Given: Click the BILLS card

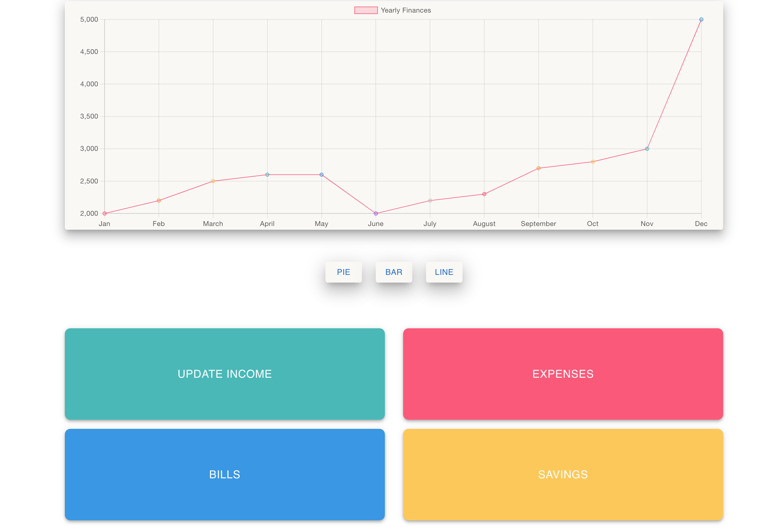Looking at the screenshot, I should pyautogui.click(x=225, y=474).
